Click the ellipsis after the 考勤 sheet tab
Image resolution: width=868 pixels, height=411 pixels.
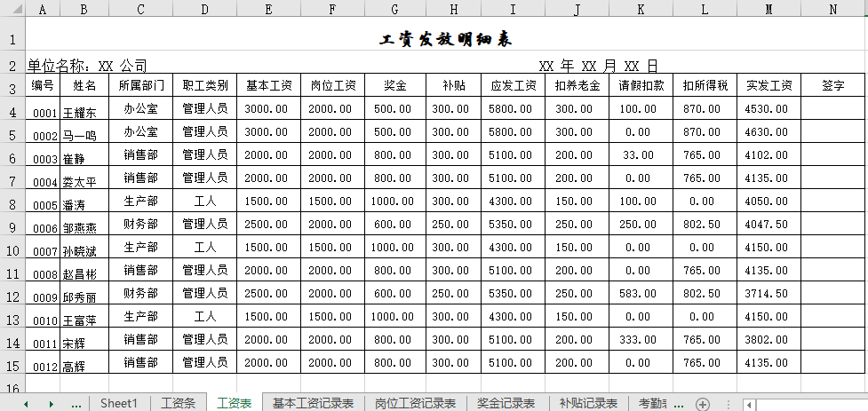click(680, 404)
